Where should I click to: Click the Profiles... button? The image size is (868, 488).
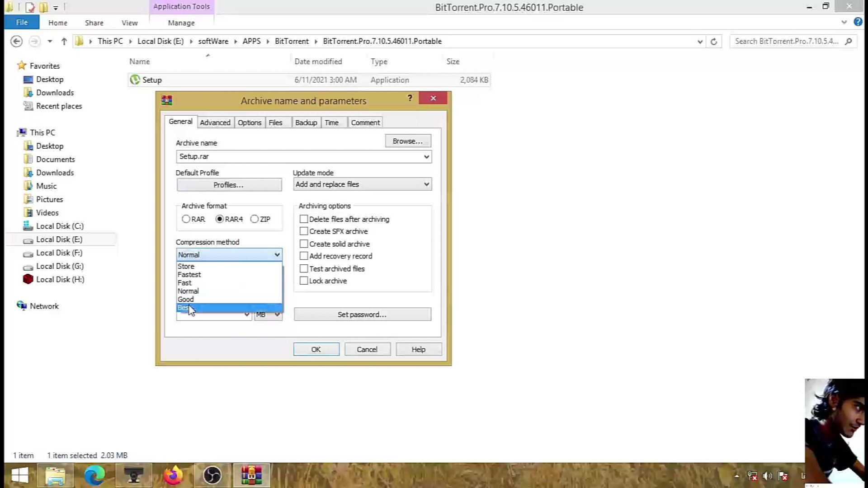click(x=229, y=185)
